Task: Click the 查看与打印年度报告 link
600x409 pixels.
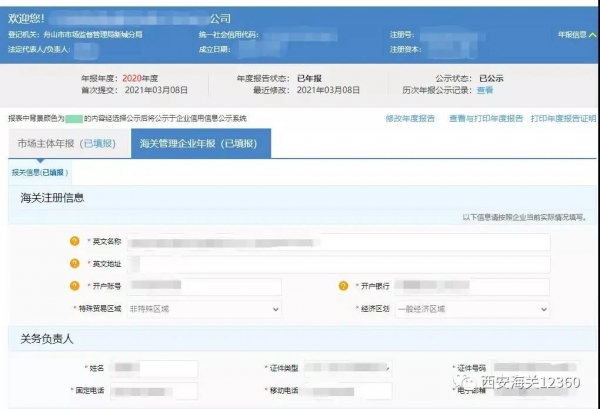Action: [x=485, y=118]
